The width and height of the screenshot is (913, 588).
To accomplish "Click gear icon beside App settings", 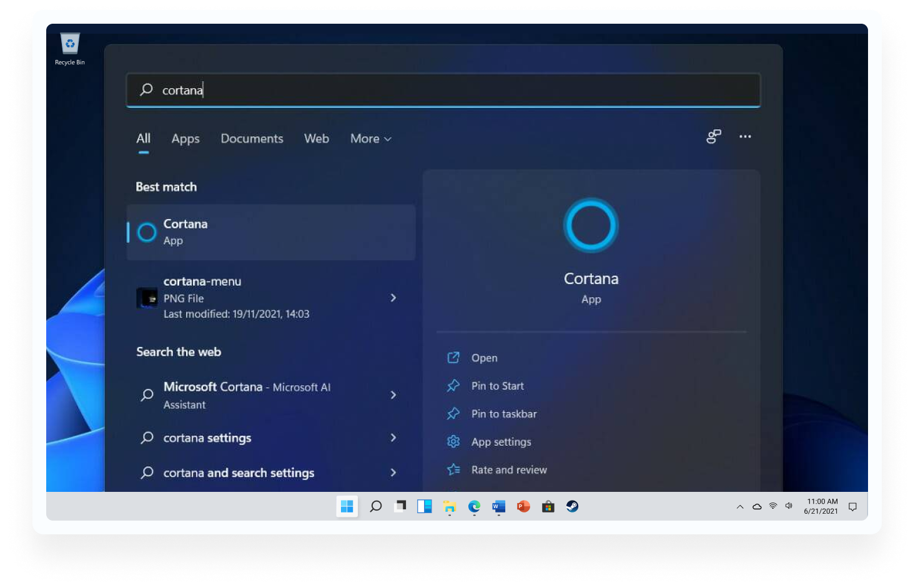I will coord(453,442).
